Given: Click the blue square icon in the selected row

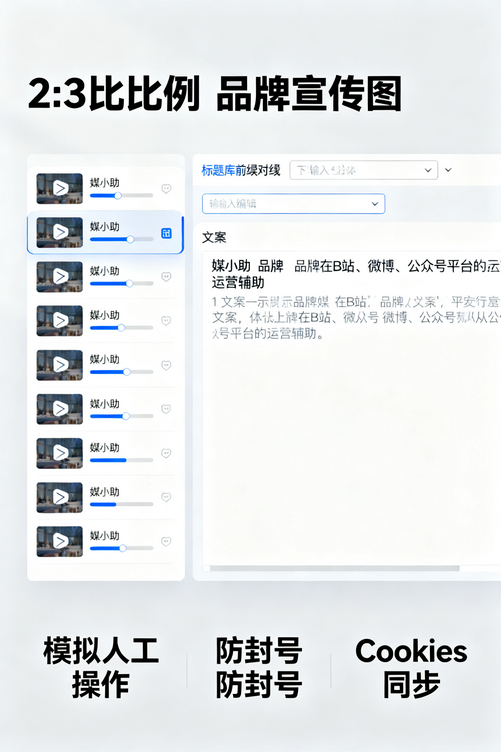Looking at the screenshot, I should point(166,234).
